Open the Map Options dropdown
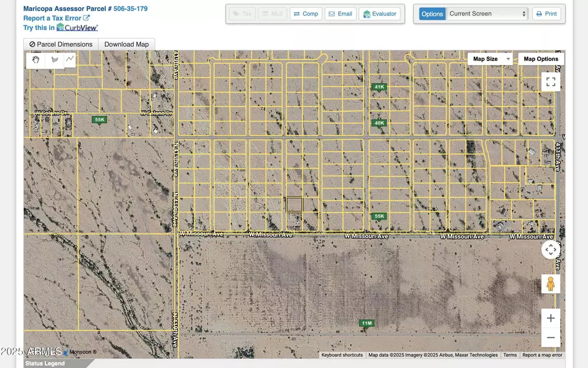This screenshot has width=588, height=368. [x=540, y=58]
